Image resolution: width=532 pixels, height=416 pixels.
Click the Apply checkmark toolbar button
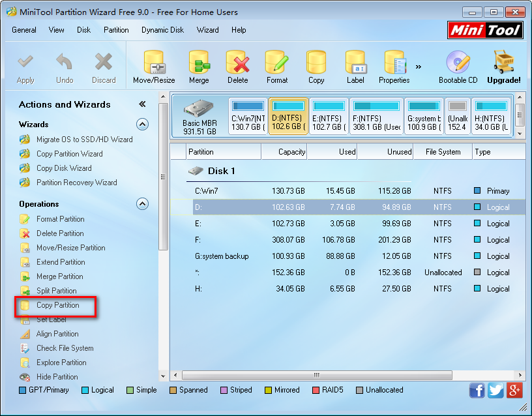25,69
